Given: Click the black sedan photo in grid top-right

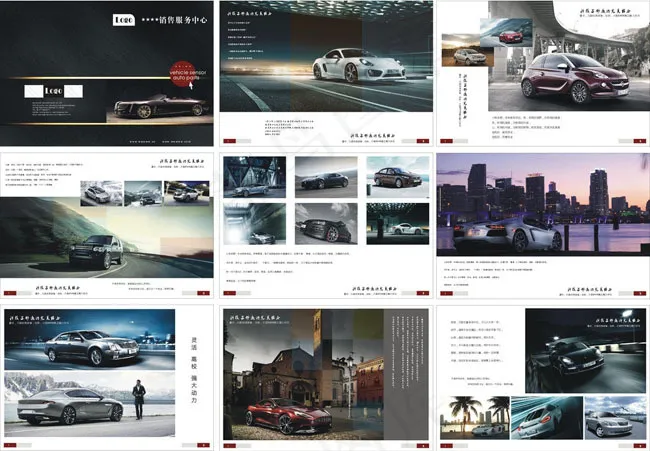Looking at the screenshot, I should click(397, 178).
